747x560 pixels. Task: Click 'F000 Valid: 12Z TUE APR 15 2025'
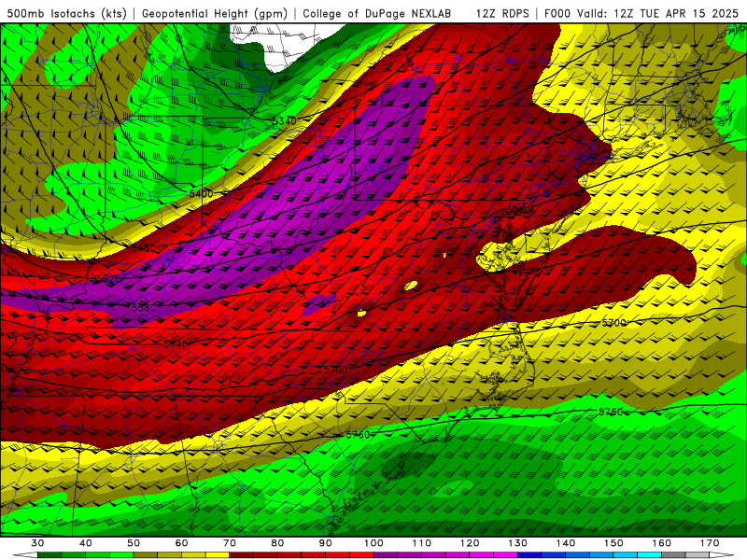click(x=641, y=14)
